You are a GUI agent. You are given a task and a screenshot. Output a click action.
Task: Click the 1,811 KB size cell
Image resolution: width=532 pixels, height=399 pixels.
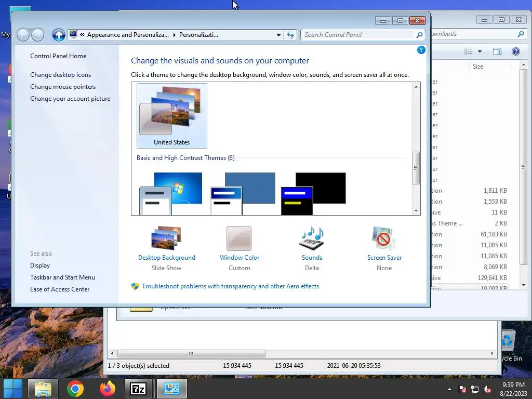pos(495,190)
